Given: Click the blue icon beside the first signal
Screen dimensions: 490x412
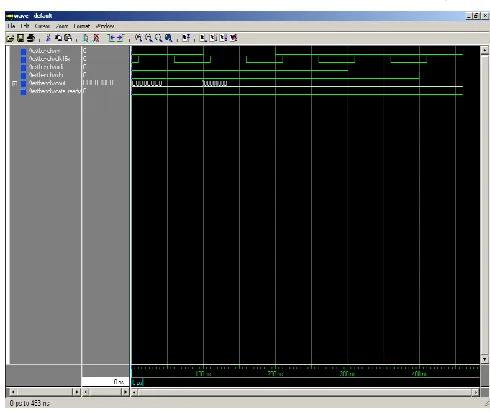Looking at the screenshot, I should pyautogui.click(x=23, y=51).
